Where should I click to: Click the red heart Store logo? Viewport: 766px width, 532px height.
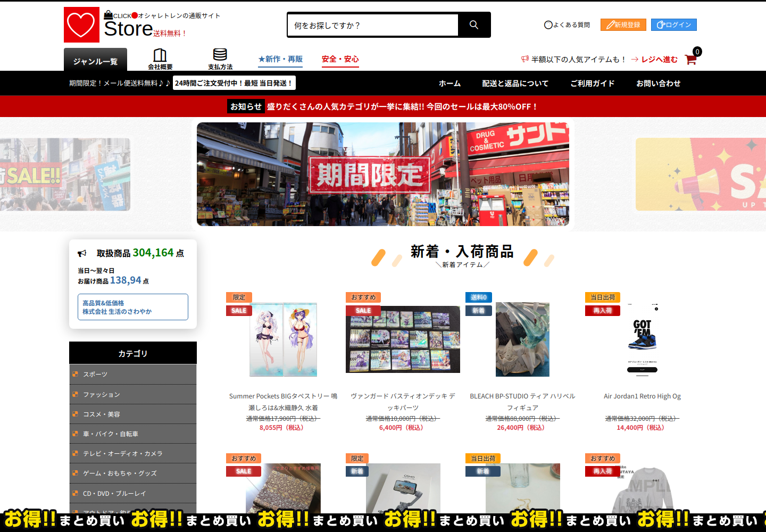point(81,24)
